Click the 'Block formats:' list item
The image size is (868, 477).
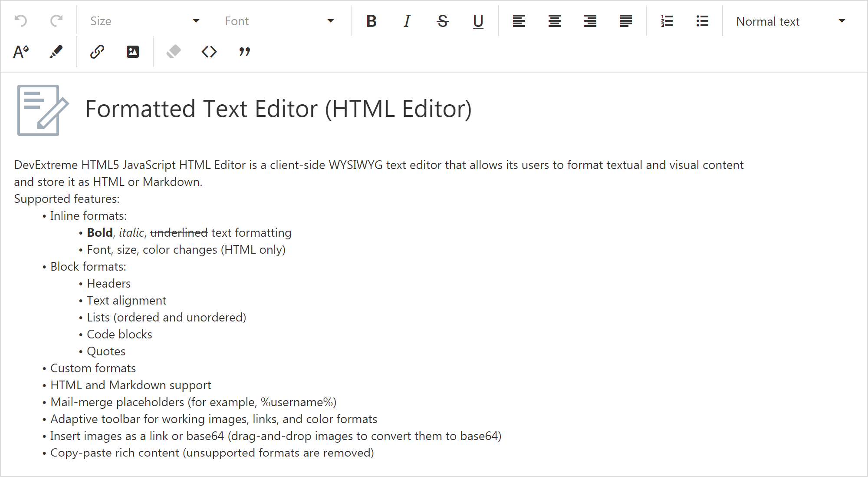pyautogui.click(x=89, y=267)
